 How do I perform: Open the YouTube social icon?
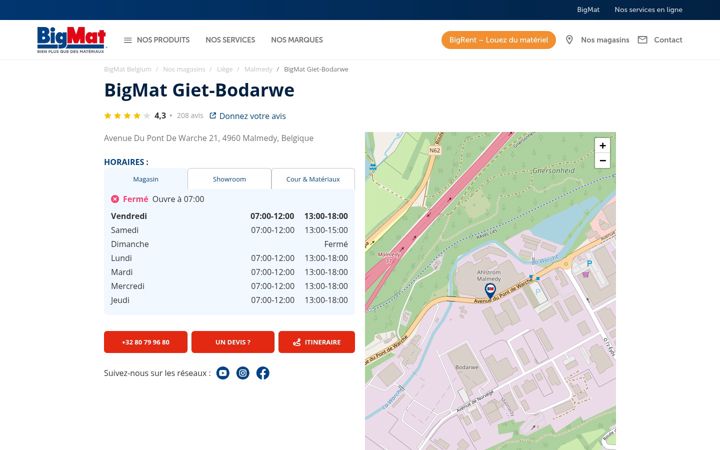223,373
